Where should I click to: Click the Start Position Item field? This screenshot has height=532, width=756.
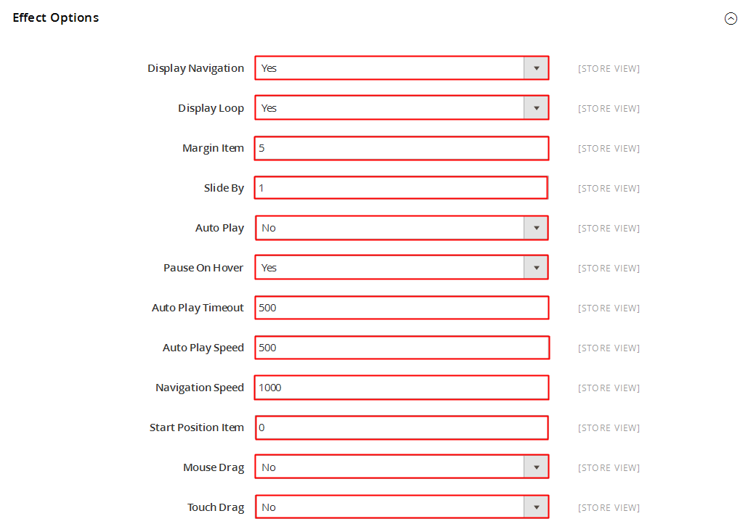tap(402, 427)
